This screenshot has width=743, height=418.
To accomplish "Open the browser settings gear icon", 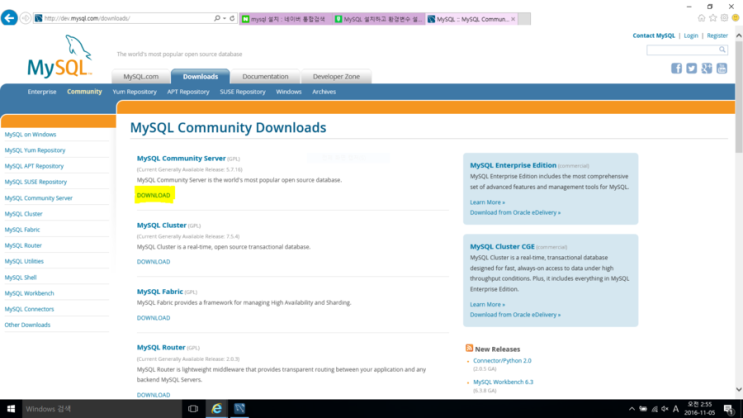I will click(x=724, y=18).
